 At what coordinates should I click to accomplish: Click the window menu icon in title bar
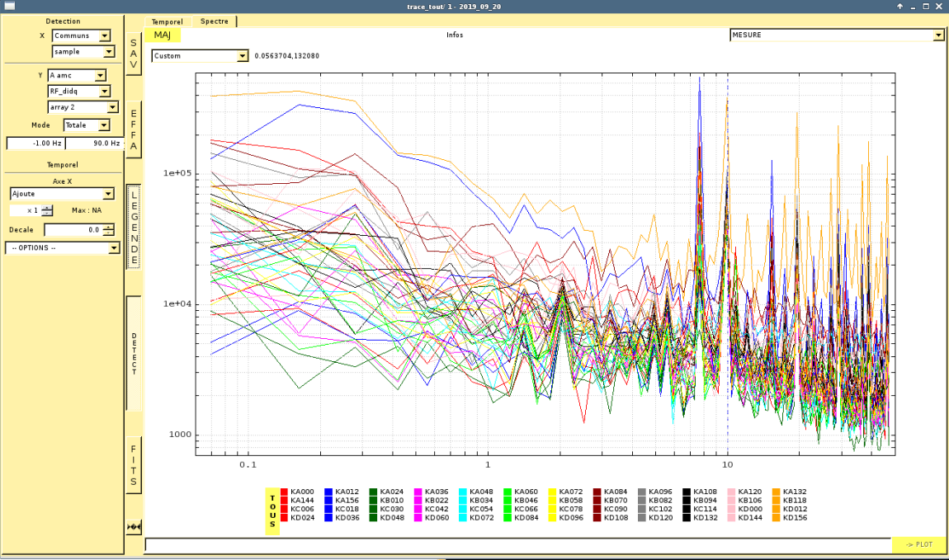pos(10,6)
